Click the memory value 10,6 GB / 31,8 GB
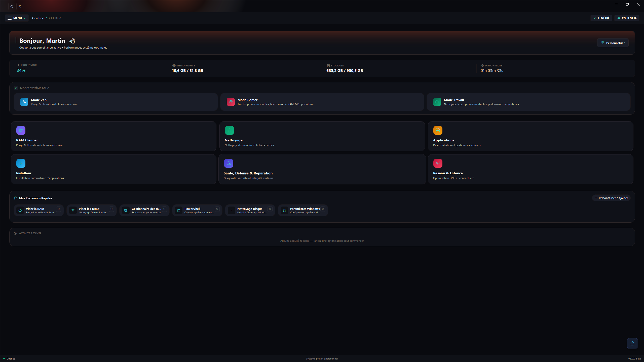Viewport: 644px width, 362px height. (187, 71)
